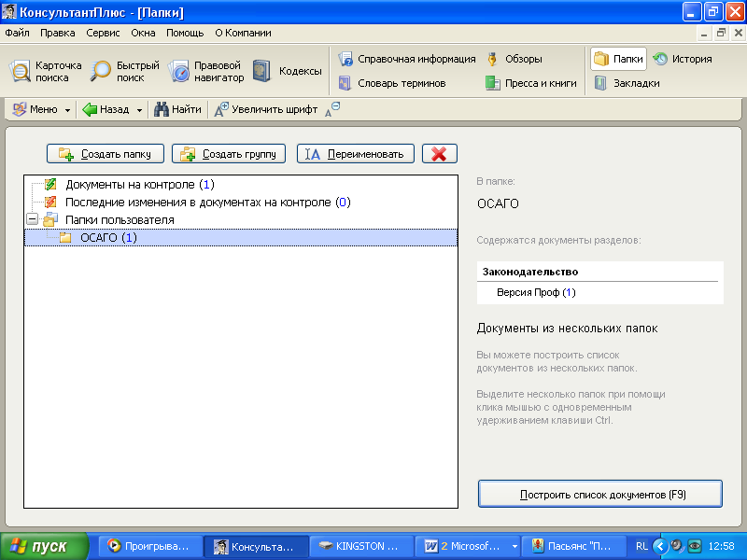Open the Сервис menu
Image resolution: width=747 pixels, height=560 pixels.
[x=103, y=33]
